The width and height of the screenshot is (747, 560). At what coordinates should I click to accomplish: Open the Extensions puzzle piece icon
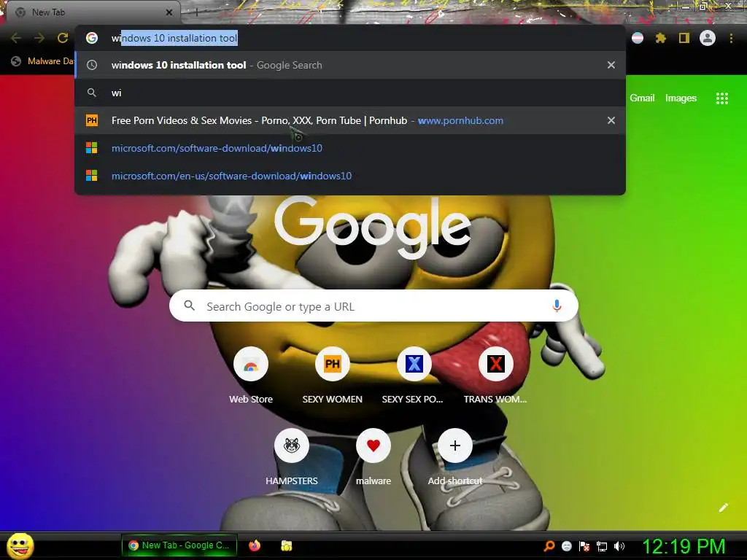[x=660, y=38]
